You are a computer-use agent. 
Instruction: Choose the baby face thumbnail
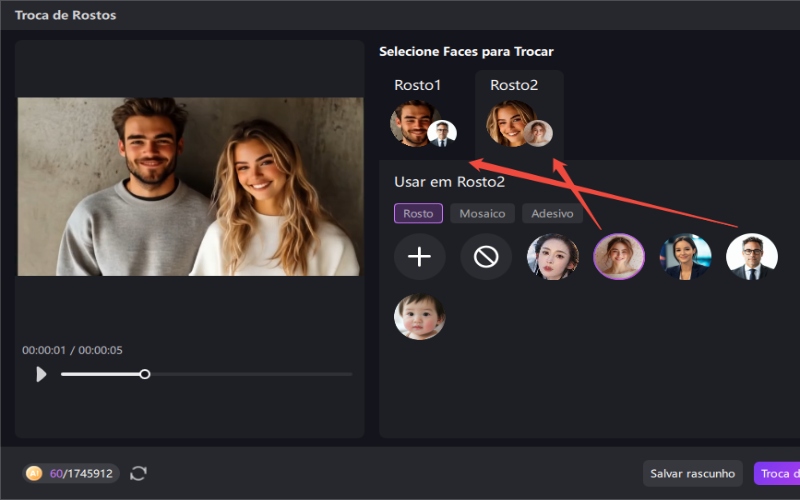click(419, 317)
